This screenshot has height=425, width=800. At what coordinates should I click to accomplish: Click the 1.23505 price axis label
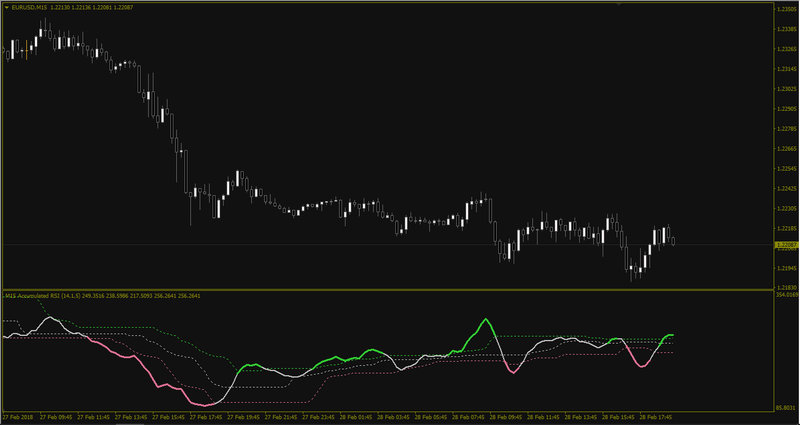tap(786, 9)
